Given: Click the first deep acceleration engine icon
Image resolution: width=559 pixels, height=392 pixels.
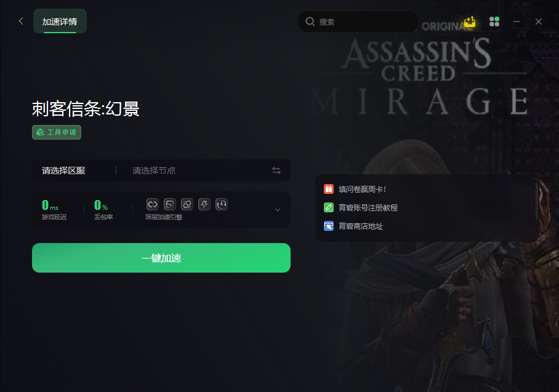Looking at the screenshot, I should point(153,204).
